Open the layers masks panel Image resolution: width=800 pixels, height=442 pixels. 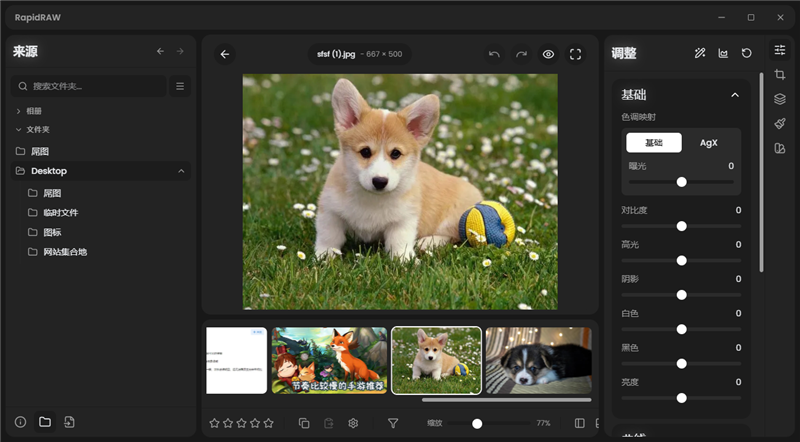(x=780, y=99)
